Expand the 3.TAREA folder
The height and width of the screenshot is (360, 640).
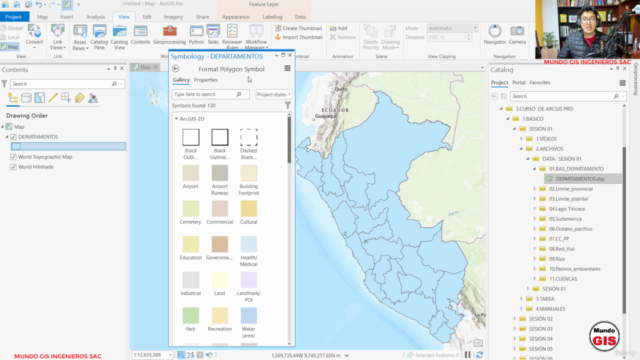tap(522, 299)
